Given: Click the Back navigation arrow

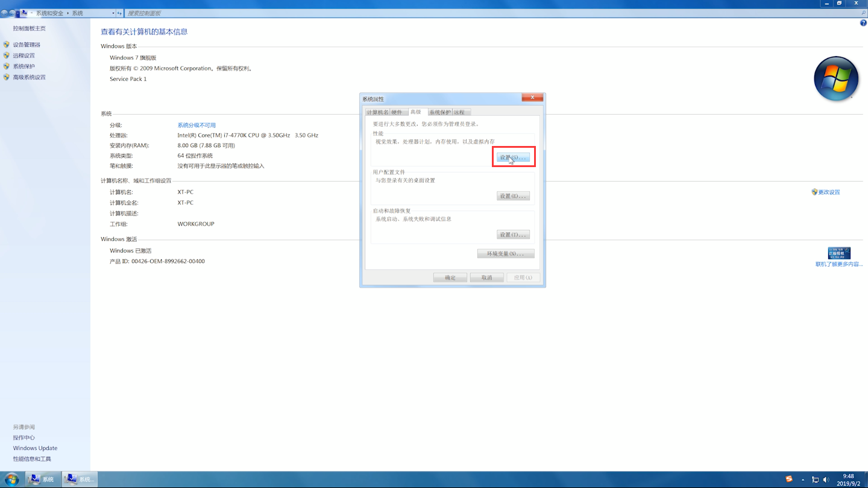Looking at the screenshot, I should 5,13.
